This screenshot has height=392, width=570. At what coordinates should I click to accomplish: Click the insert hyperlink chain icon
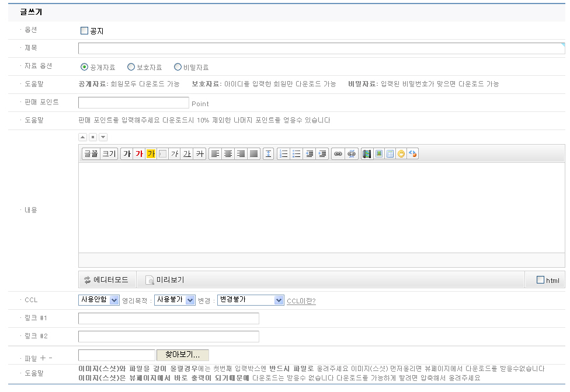338,154
